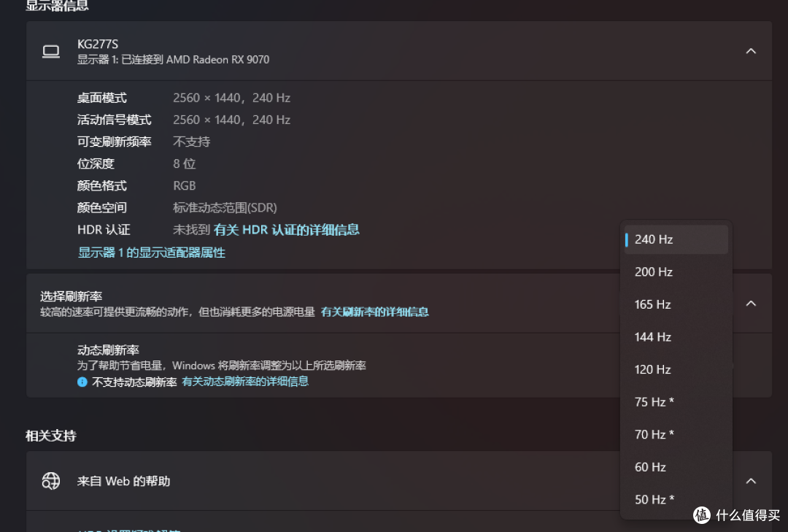Click the 相关支持 section heading

(x=51, y=436)
